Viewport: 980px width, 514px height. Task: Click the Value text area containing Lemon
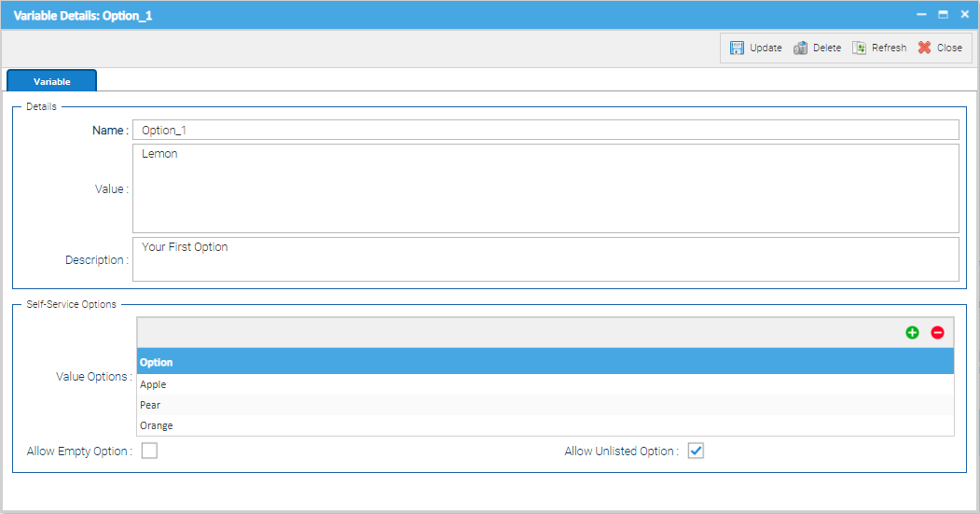pos(545,188)
